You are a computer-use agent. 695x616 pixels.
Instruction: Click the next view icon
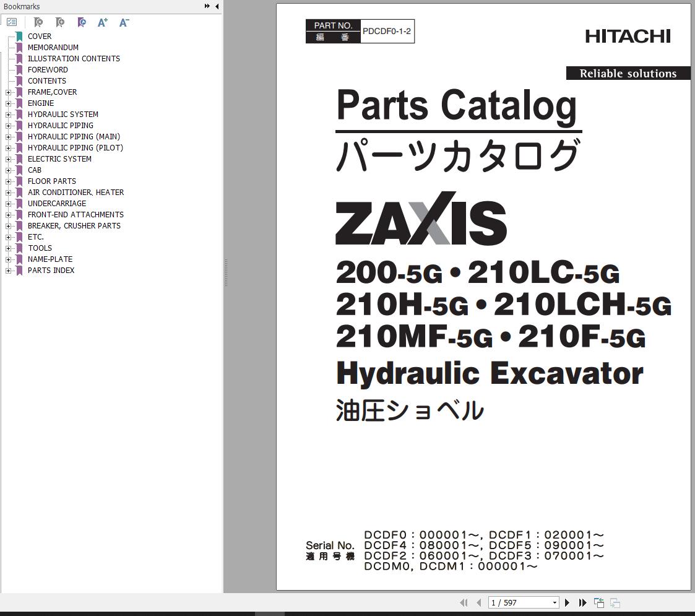tap(615, 602)
